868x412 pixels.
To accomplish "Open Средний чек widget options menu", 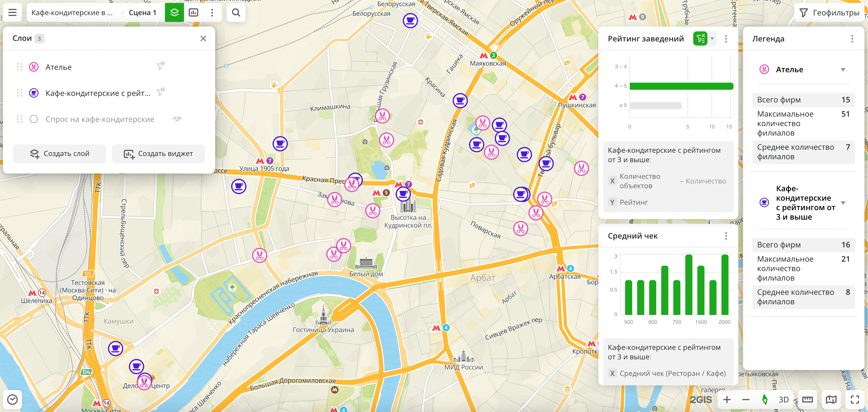I will [x=726, y=236].
